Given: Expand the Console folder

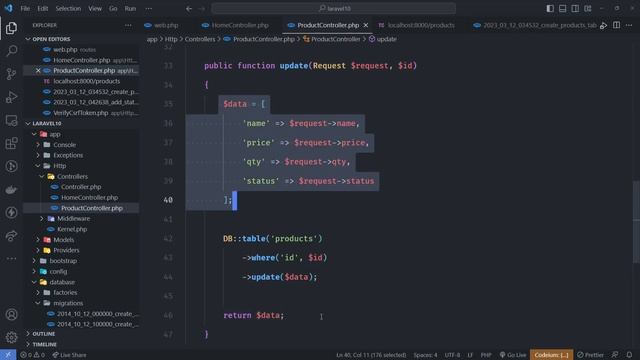Looking at the screenshot, I should point(81,144).
